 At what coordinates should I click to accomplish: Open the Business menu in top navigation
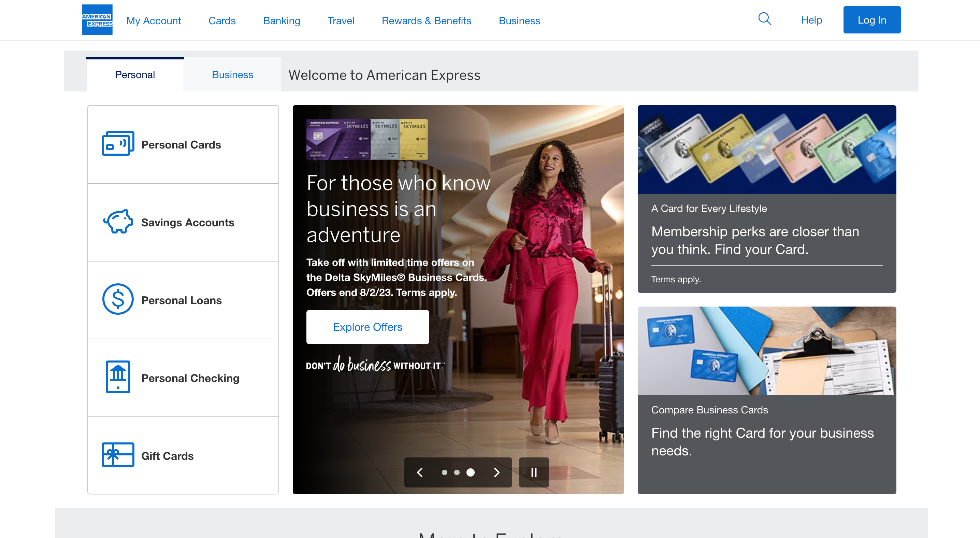pos(519,20)
